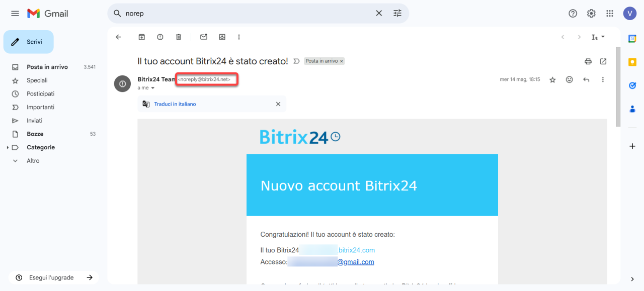Open message more options menu

(603, 79)
